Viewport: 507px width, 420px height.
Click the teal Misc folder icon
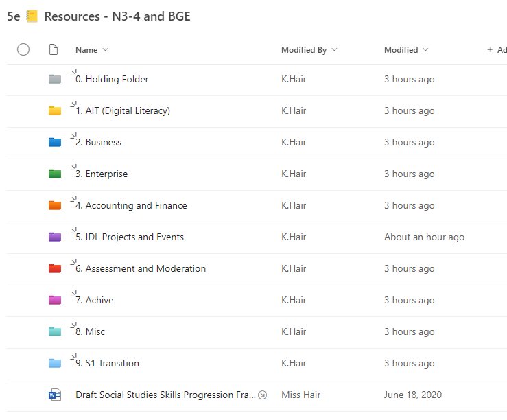point(55,331)
